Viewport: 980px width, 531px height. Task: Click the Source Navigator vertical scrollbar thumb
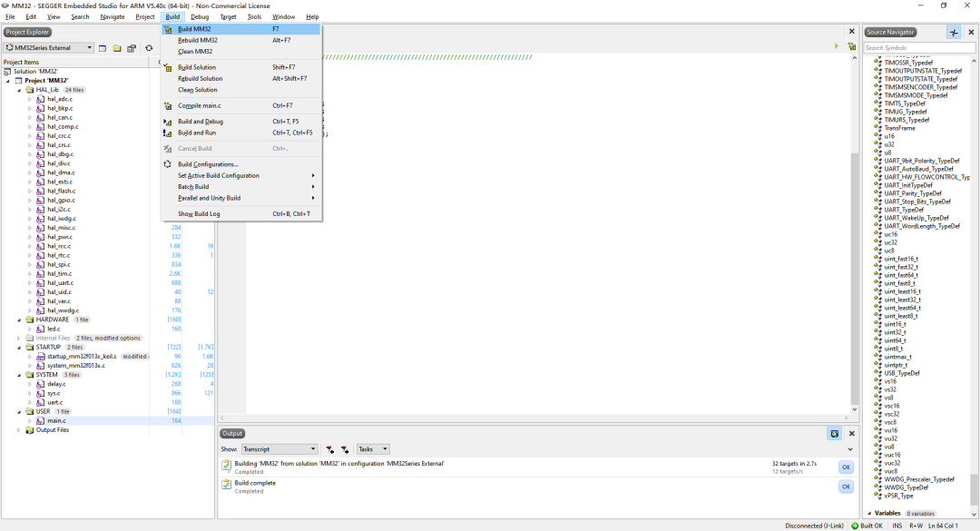point(974,489)
